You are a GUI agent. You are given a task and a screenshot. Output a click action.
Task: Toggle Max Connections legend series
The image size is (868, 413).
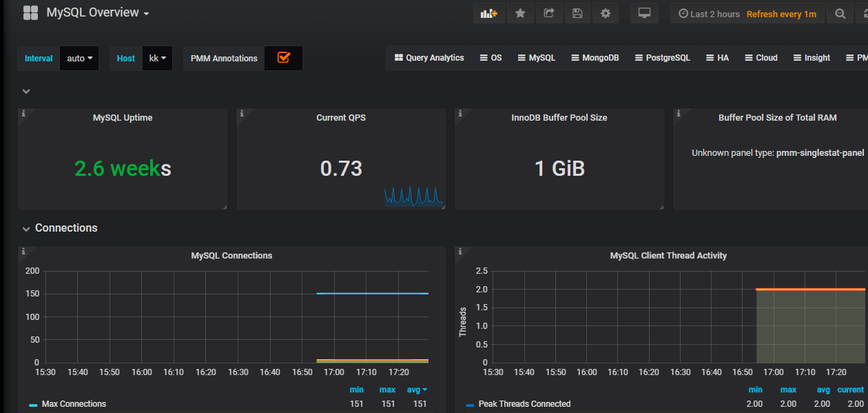coord(74,404)
